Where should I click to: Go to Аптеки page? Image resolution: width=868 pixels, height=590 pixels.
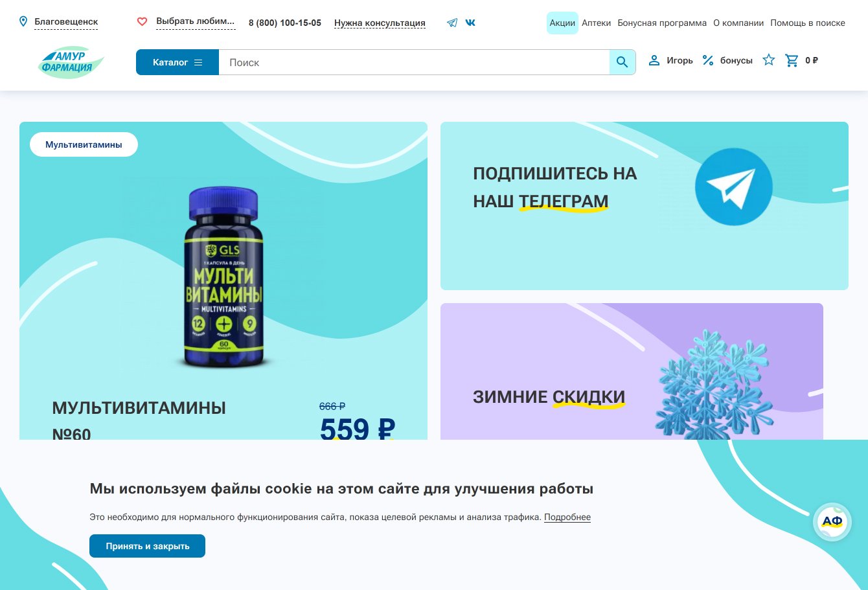pyautogui.click(x=596, y=23)
